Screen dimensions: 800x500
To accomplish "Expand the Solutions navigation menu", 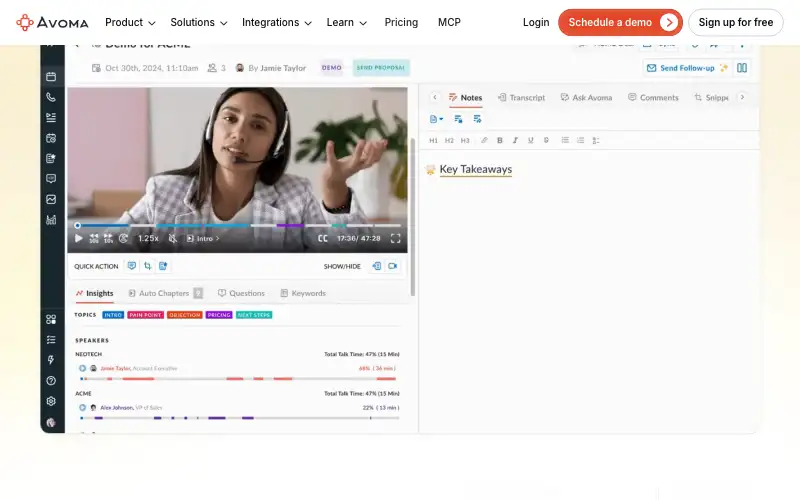I will point(198,22).
